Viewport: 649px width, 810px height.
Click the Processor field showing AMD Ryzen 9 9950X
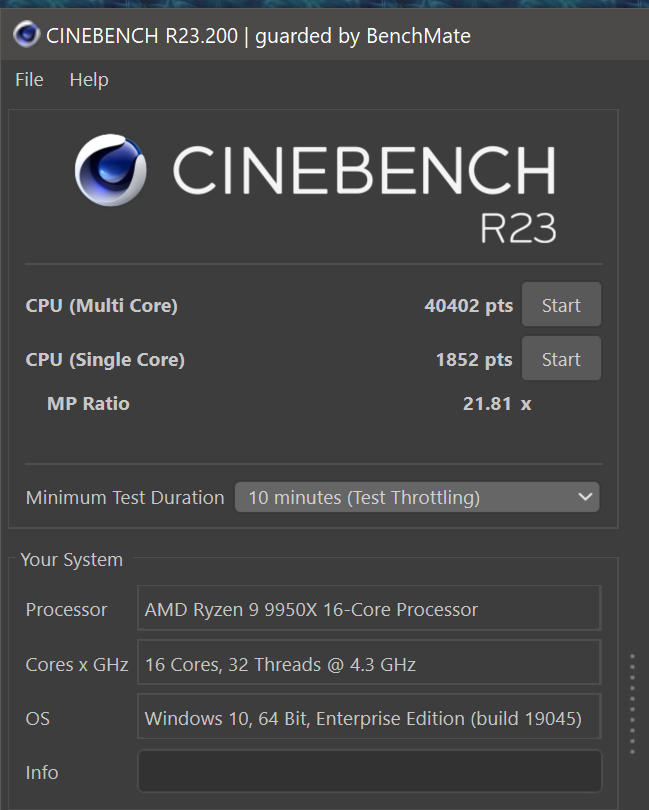click(x=368, y=609)
